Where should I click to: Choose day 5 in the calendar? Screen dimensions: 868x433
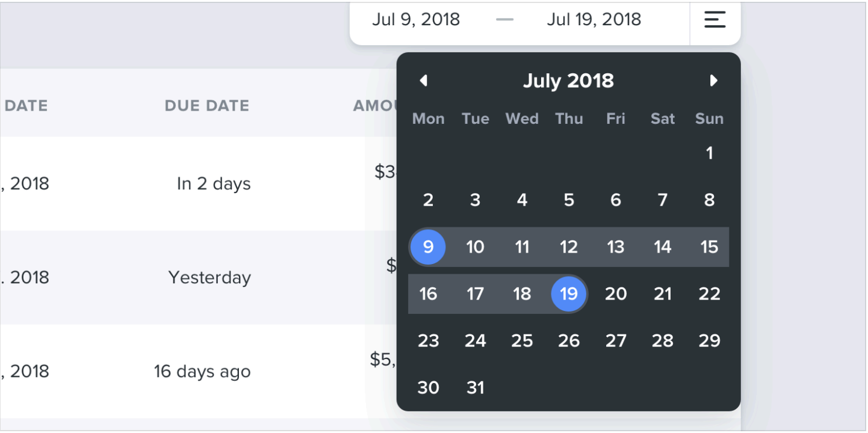[x=569, y=200]
